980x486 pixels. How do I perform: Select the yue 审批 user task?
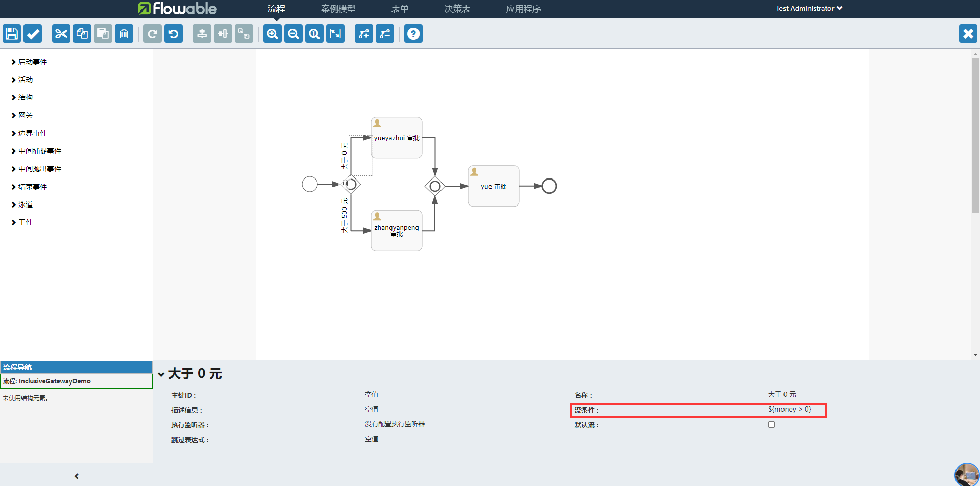(x=494, y=186)
